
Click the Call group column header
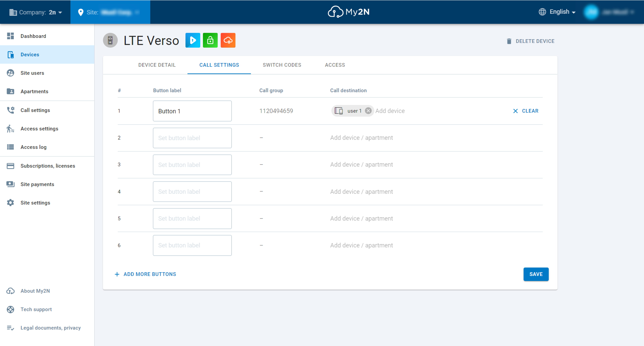click(271, 90)
